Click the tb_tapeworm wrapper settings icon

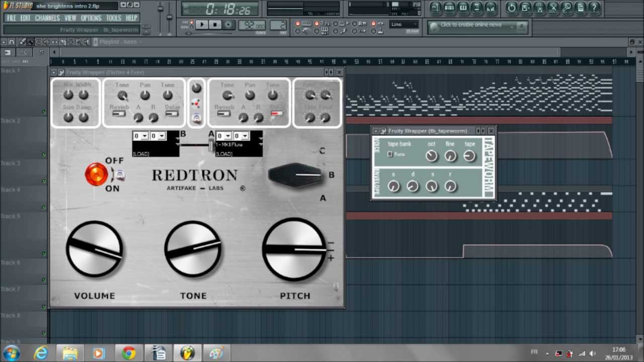point(383,131)
